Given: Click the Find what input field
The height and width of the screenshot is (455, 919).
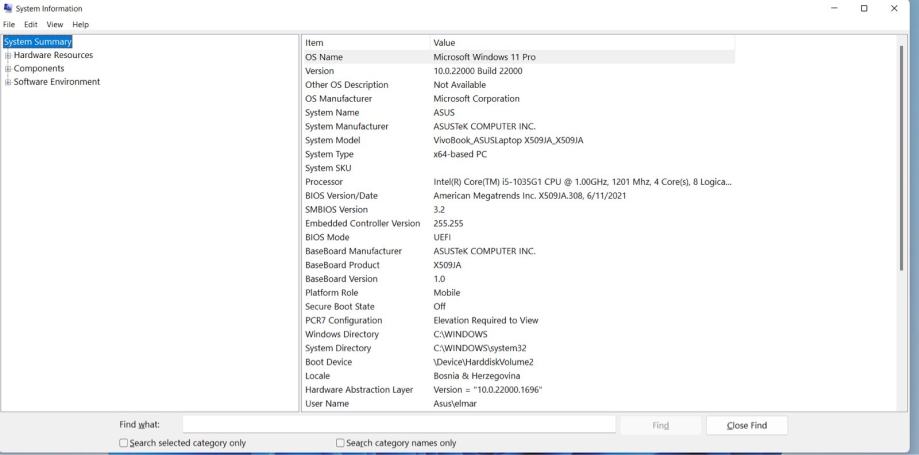Looking at the screenshot, I should (399, 425).
